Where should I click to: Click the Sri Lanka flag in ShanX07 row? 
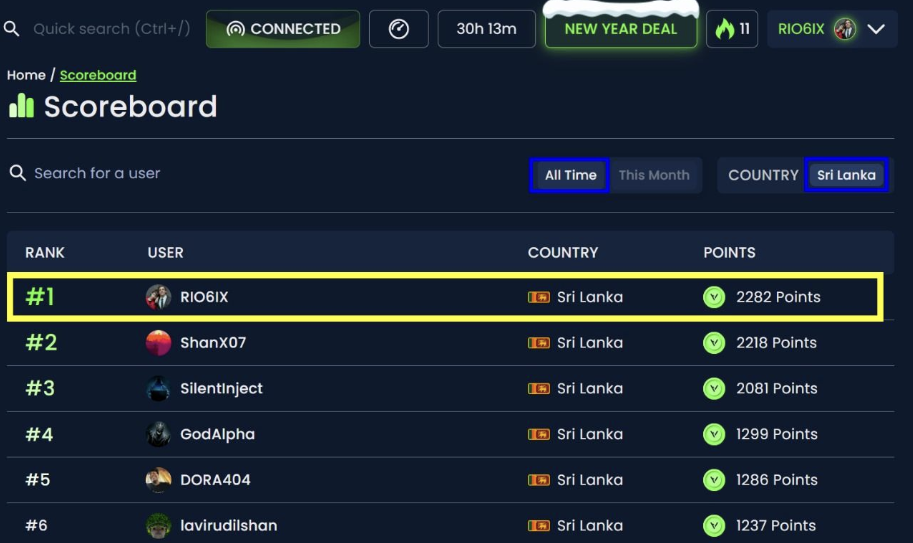click(539, 343)
